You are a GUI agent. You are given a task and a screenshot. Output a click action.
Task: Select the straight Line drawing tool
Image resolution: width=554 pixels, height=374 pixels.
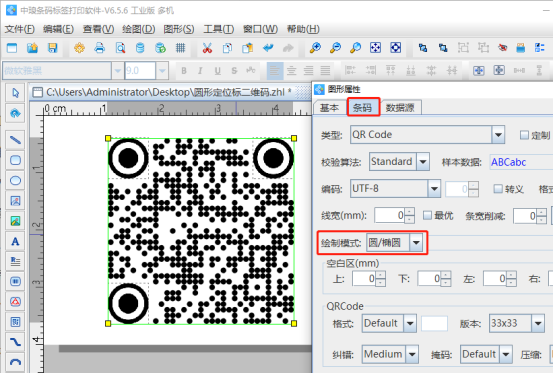point(15,140)
